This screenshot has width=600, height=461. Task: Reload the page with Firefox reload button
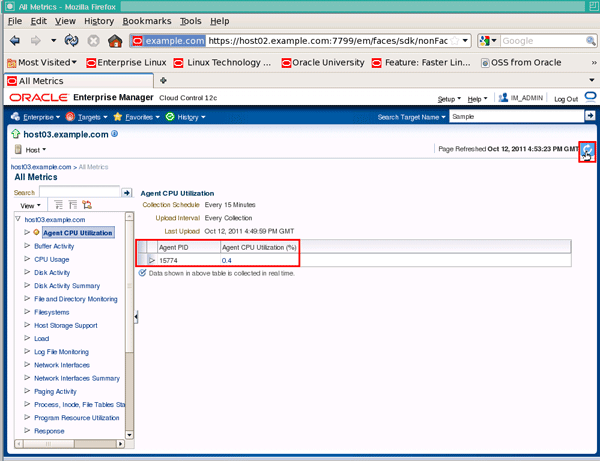pyautogui.click(x=72, y=41)
